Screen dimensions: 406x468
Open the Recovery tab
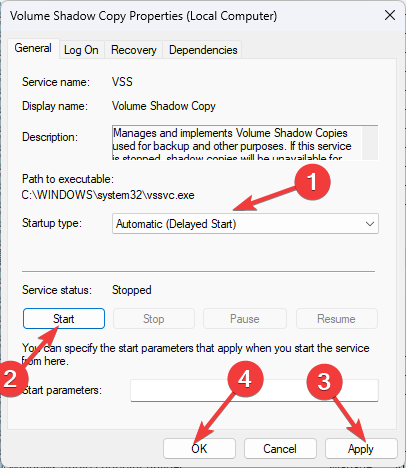point(134,50)
